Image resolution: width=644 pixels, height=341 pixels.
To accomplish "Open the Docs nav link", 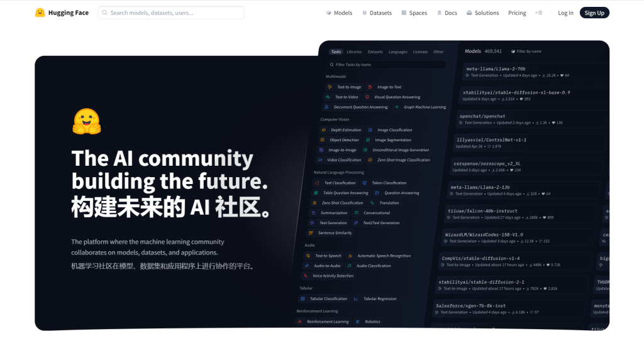I will (447, 13).
